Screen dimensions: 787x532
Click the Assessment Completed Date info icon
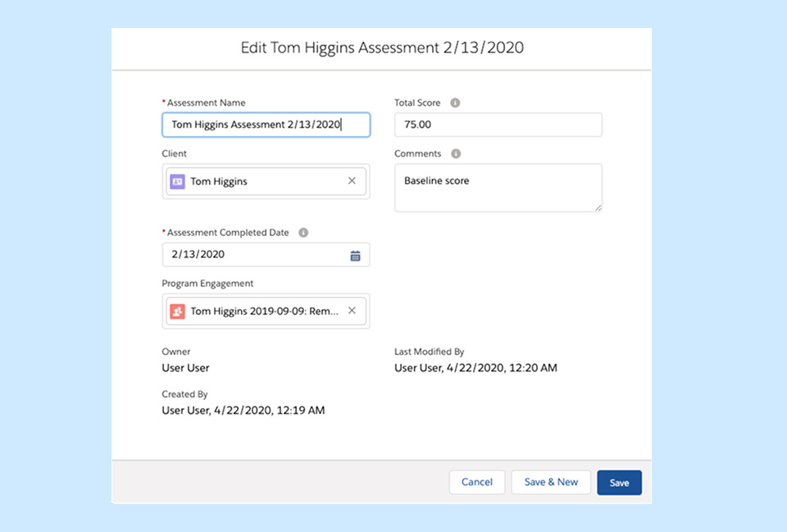tap(303, 233)
